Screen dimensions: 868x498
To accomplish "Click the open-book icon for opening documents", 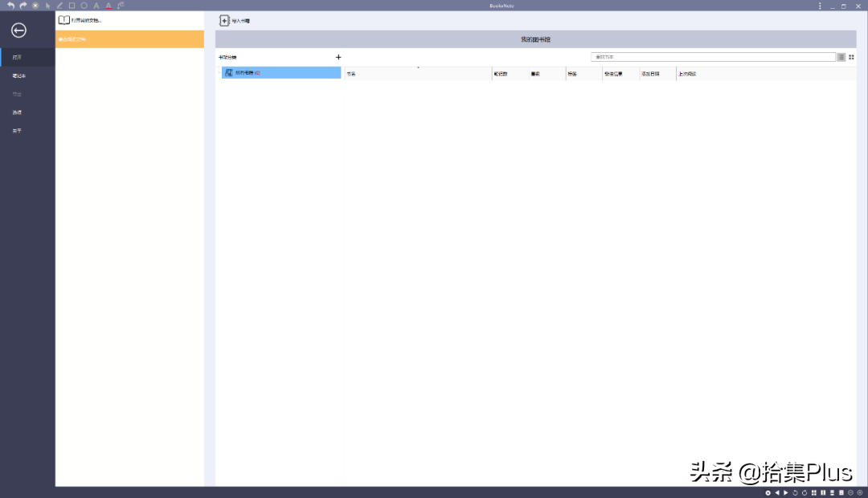I will coord(64,20).
